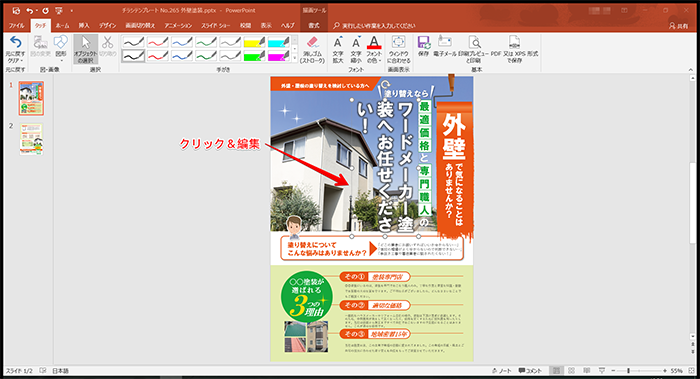The image size is (700, 379).
Task: Click the fit slide to window icon
Action: pyautogui.click(x=692, y=371)
